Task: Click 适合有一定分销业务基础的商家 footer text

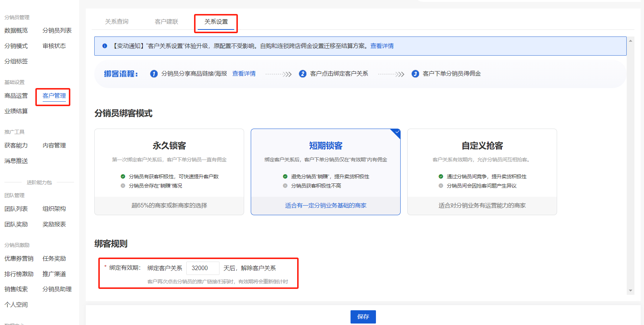Action: point(326,206)
